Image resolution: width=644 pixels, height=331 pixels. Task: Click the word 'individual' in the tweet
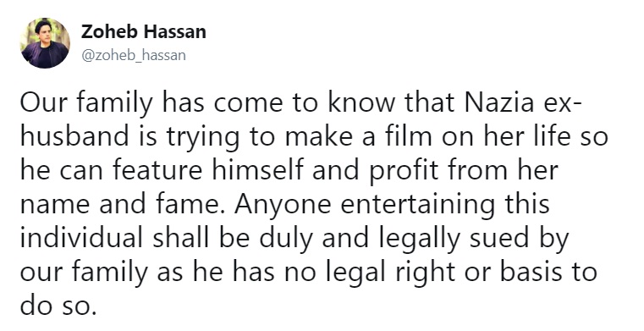click(x=82, y=238)
